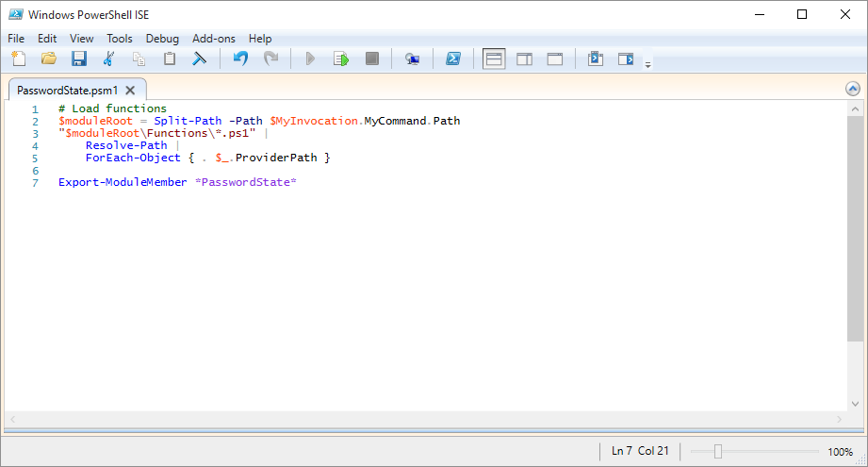The height and width of the screenshot is (467, 868).
Task: Click ProviderPath on line 5
Action: pos(276,158)
